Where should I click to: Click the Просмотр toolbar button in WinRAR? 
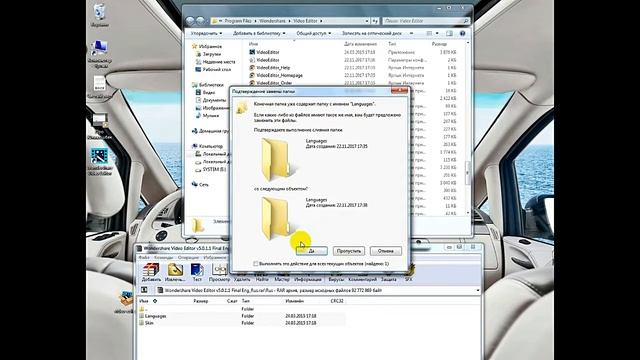click(220, 273)
